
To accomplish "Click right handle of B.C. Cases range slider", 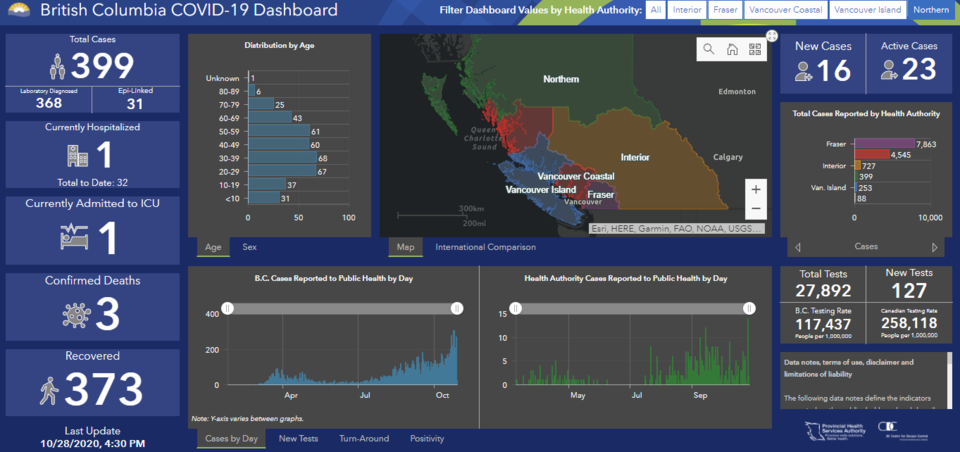I will (457, 309).
